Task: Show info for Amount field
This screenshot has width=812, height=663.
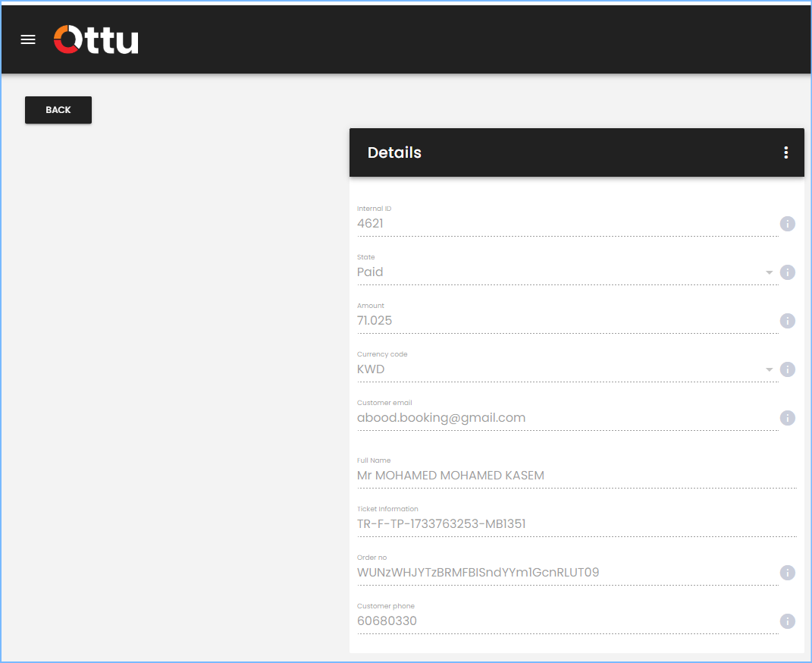Action: (x=787, y=321)
